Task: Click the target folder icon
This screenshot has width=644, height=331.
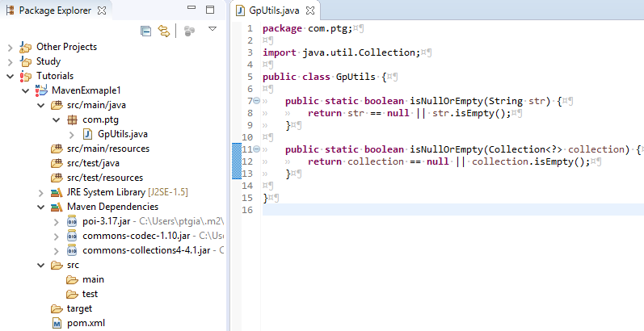Action: (x=57, y=308)
